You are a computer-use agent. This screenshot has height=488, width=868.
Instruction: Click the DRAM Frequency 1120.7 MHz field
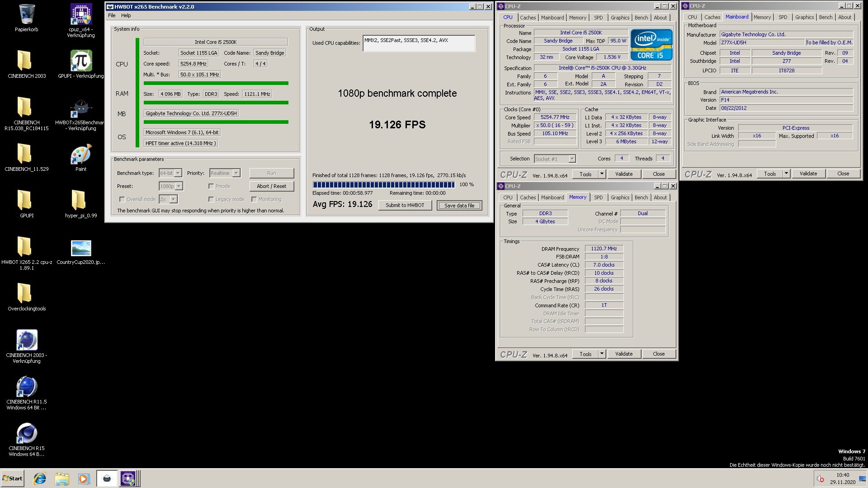pos(604,249)
